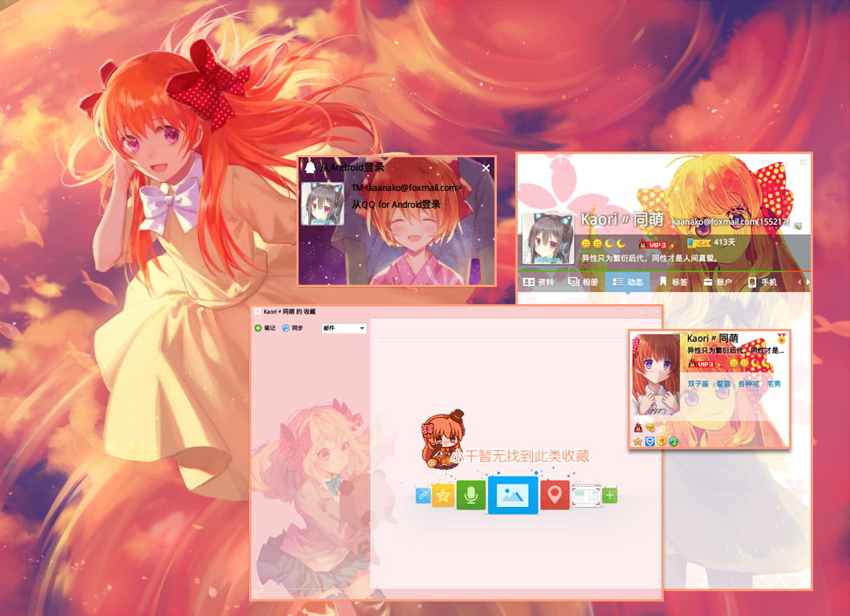Click the favorites window title icon
Image resolution: width=850 pixels, height=616 pixels.
[x=258, y=311]
